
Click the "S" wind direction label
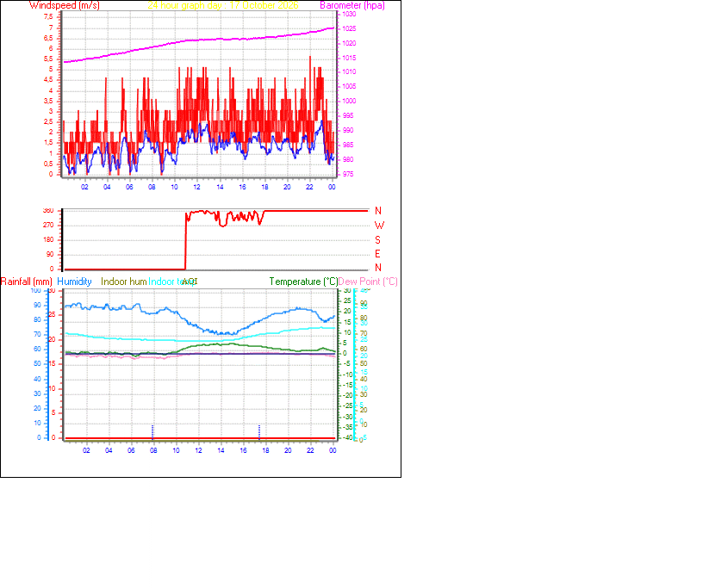pyautogui.click(x=378, y=240)
